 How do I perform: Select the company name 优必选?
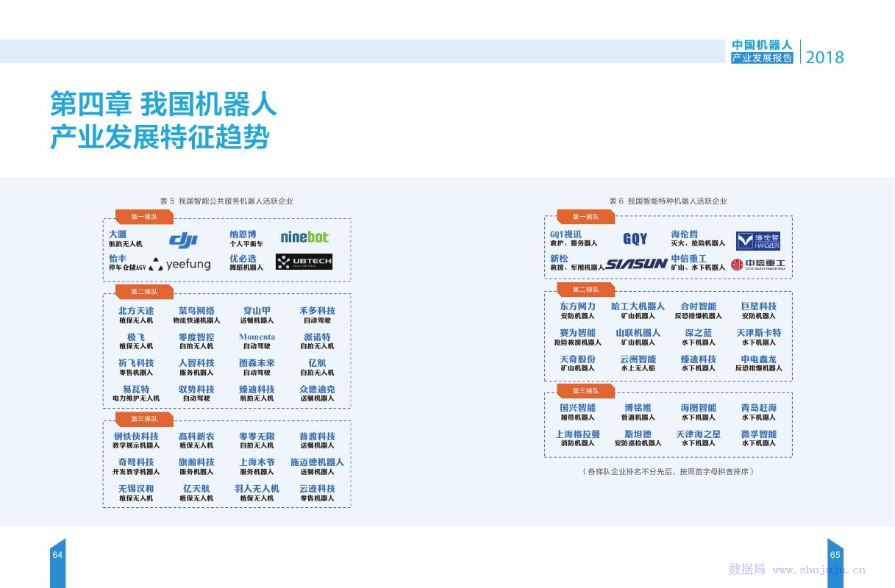click(x=243, y=259)
